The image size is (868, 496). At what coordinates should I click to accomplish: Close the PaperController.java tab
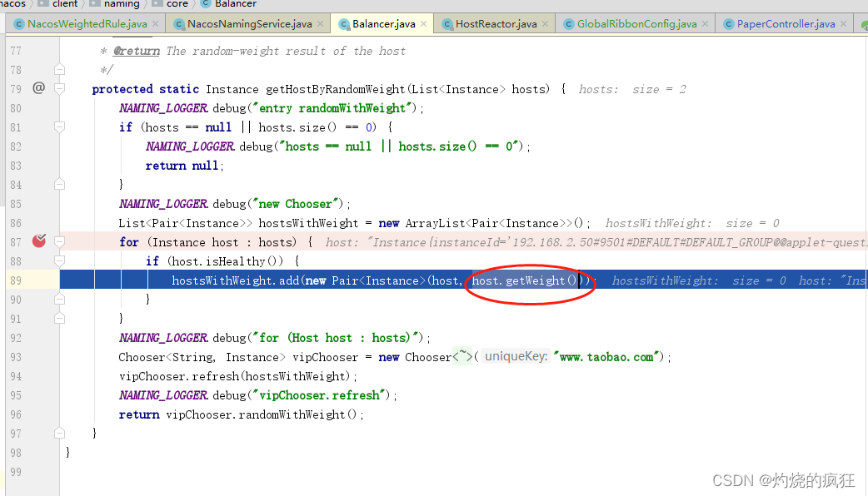click(843, 24)
